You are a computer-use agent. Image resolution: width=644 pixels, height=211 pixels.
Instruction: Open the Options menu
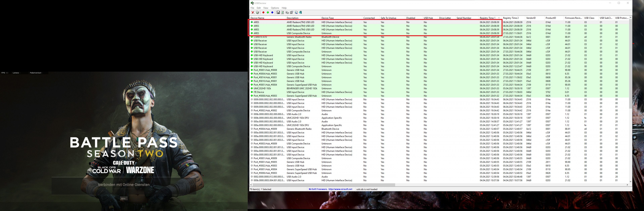coord(275,8)
